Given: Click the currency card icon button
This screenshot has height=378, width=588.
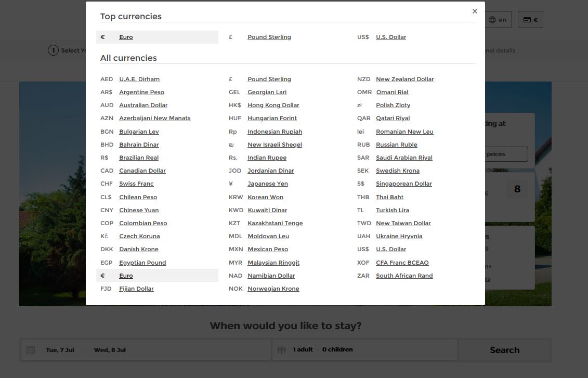Looking at the screenshot, I should point(527,20).
